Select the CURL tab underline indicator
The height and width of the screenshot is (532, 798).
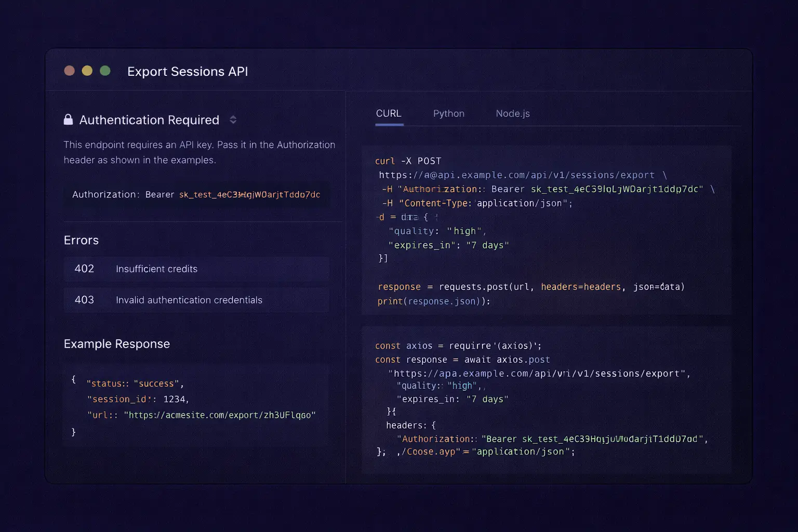pyautogui.click(x=389, y=125)
